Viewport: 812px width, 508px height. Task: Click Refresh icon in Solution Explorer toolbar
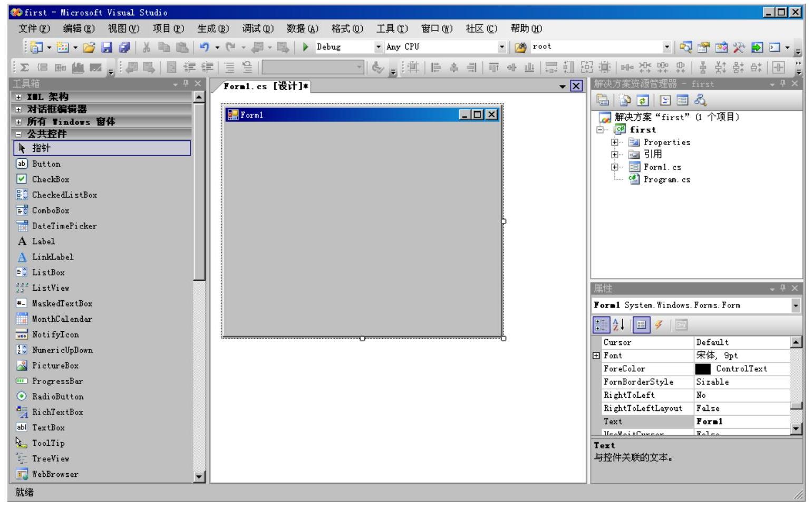pyautogui.click(x=642, y=100)
